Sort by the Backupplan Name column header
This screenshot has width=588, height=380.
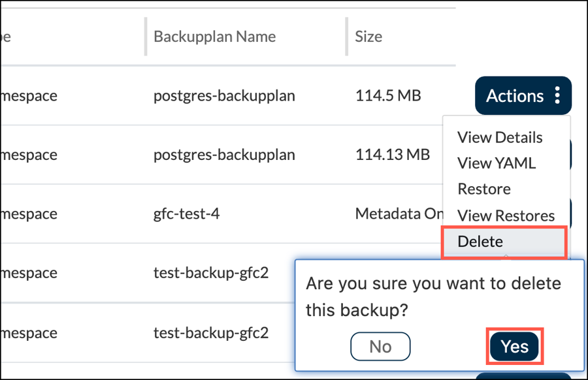[x=214, y=36]
